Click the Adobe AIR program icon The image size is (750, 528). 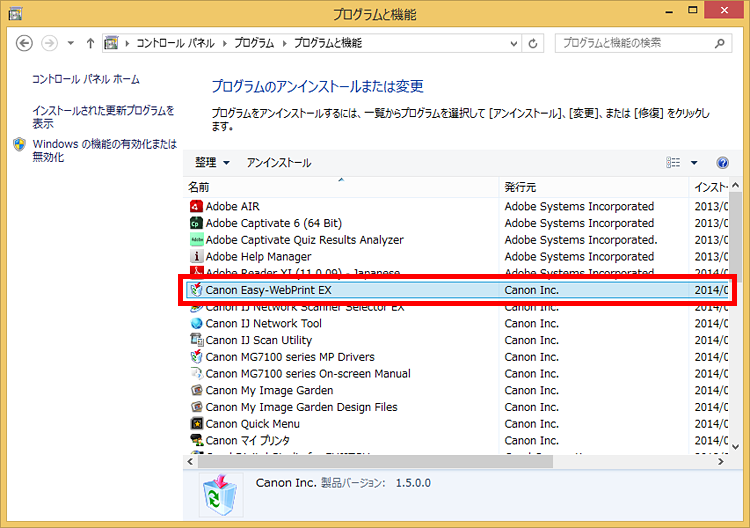click(x=196, y=207)
